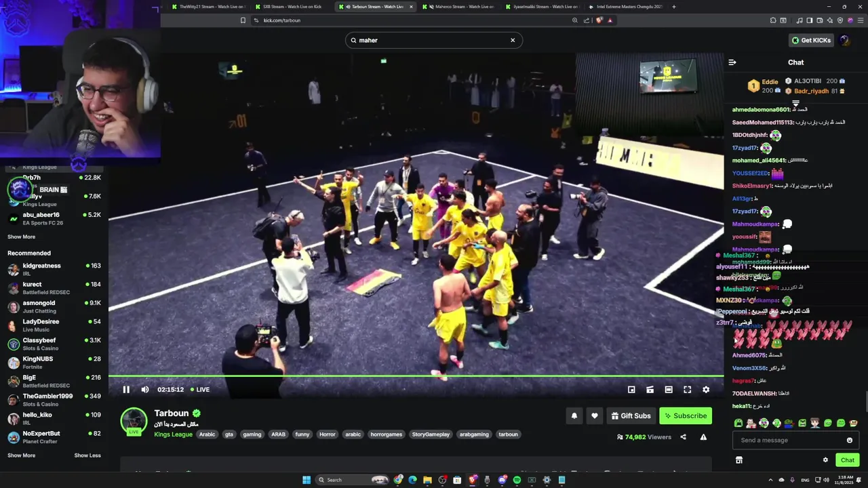Open picture-in-picture mini player icon
Viewport: 868px width, 488px height.
tap(631, 389)
